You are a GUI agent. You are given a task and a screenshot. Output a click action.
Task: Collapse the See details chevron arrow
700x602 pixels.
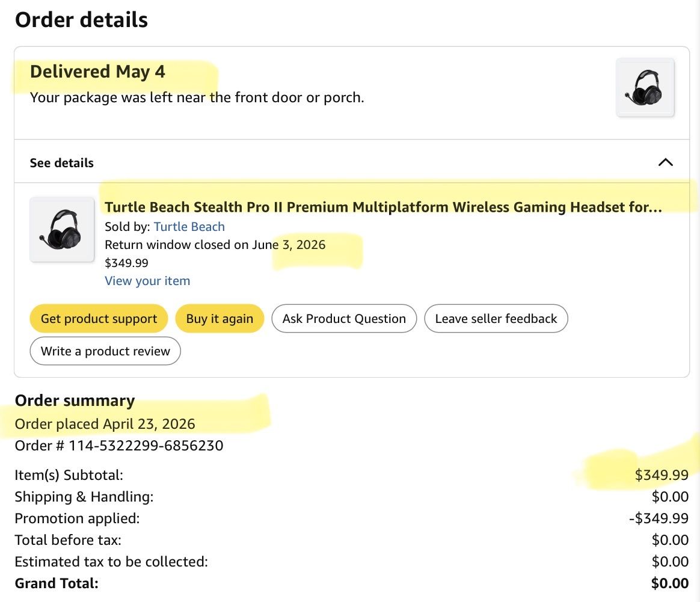[665, 162]
